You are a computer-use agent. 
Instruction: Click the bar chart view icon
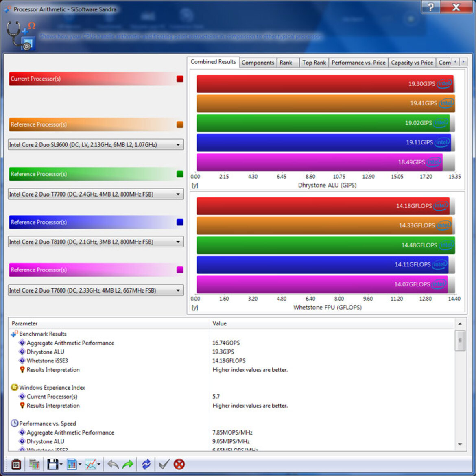[x=72, y=464]
